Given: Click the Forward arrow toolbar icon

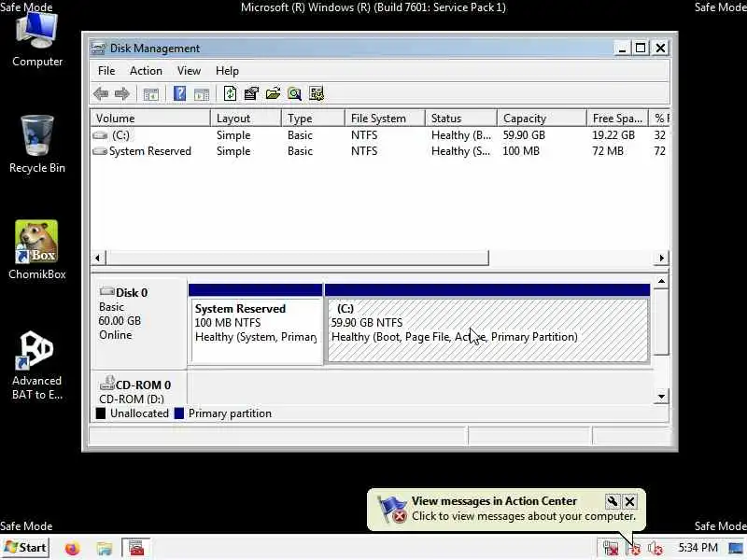Looking at the screenshot, I should (122, 94).
